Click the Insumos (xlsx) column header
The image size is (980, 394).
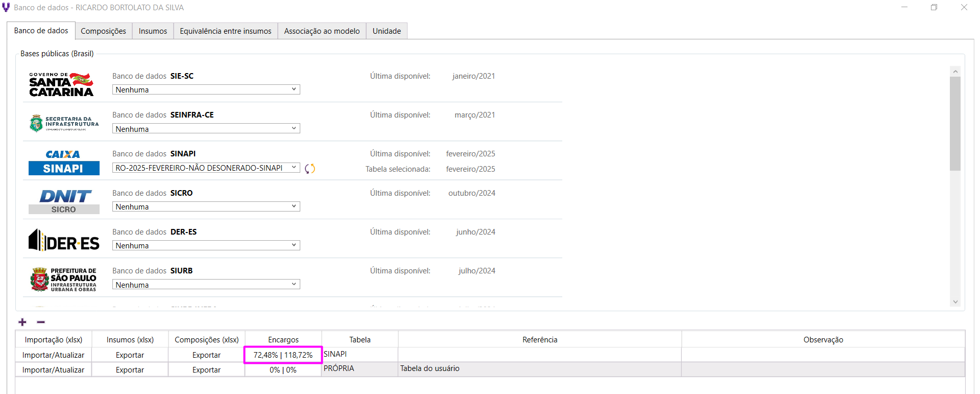(130, 340)
